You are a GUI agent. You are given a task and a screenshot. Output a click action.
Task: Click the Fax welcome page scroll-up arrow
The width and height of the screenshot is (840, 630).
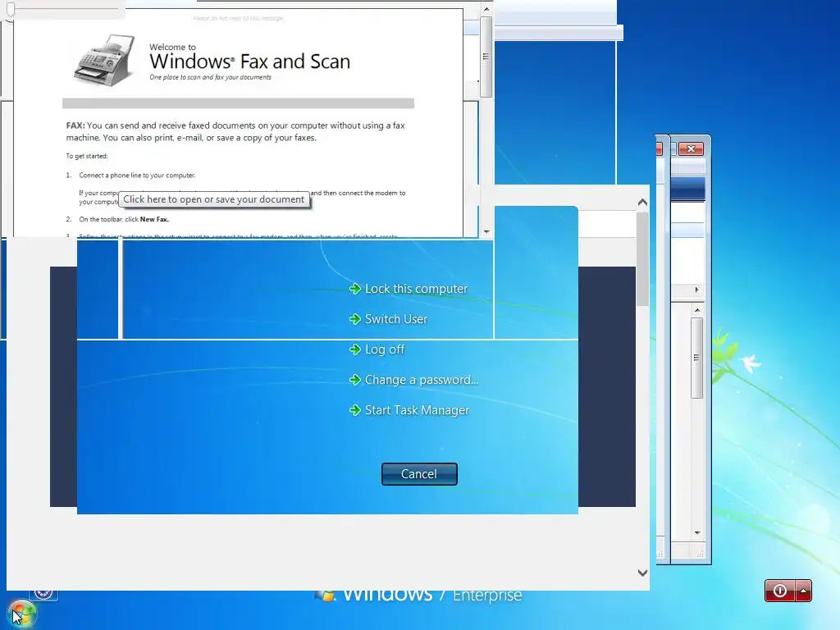point(486,9)
